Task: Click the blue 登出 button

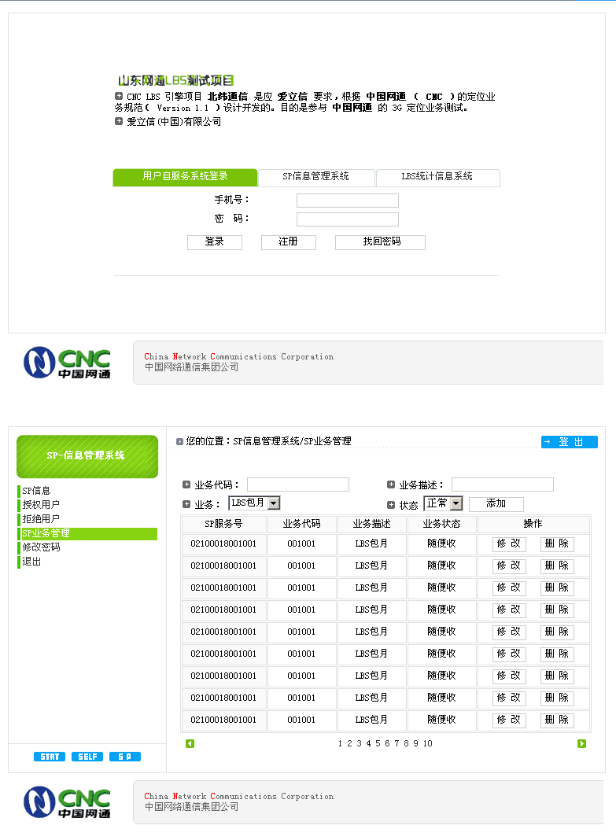Action: point(570,442)
